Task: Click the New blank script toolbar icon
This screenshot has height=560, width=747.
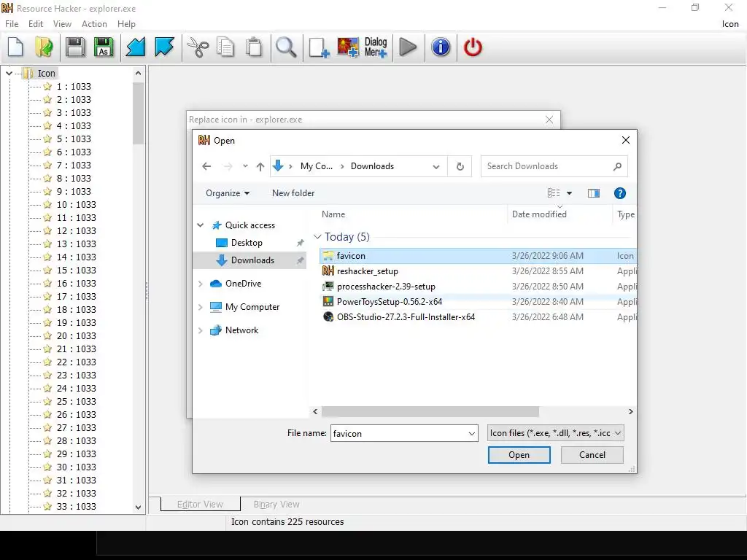Action: [x=16, y=47]
